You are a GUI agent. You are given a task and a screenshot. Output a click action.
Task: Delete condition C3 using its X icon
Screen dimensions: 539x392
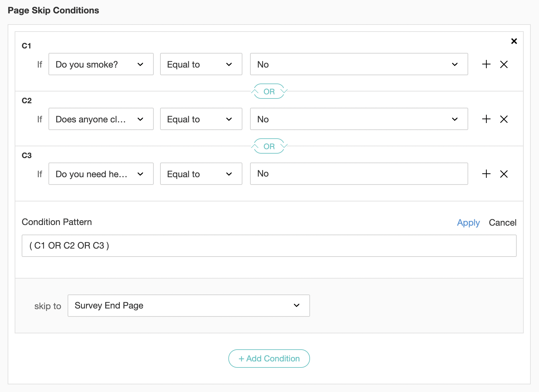tap(504, 174)
